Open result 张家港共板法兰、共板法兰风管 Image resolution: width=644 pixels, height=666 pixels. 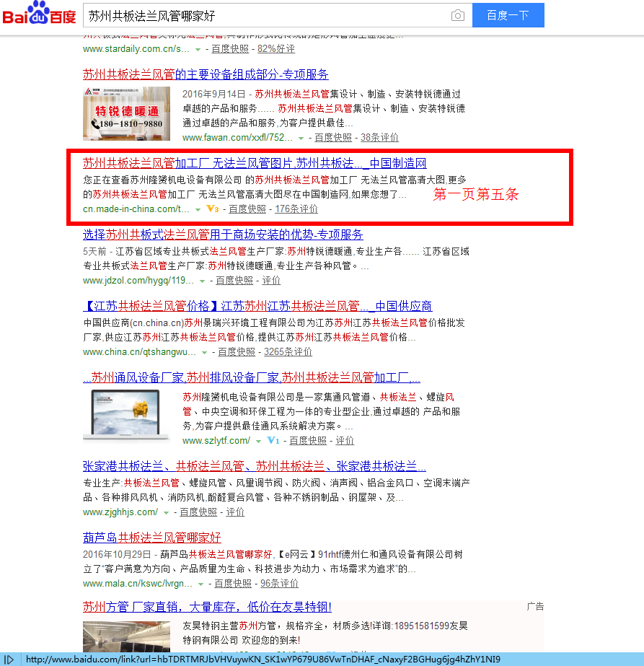[255, 466]
